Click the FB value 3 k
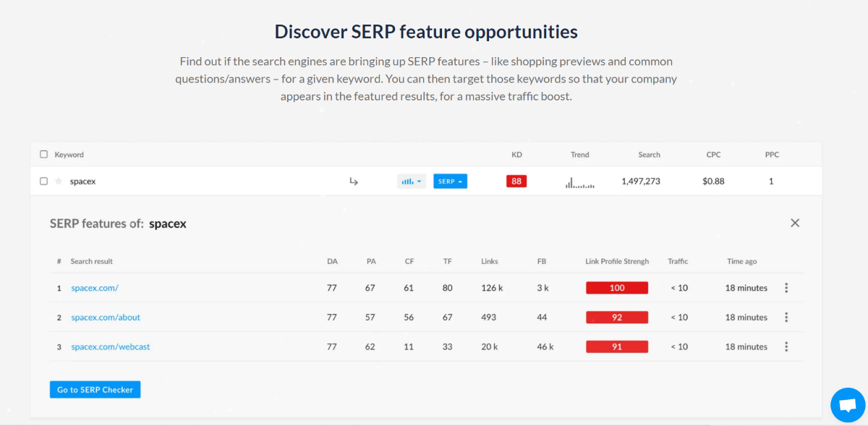Viewport: 868px width, 426px height. [543, 288]
